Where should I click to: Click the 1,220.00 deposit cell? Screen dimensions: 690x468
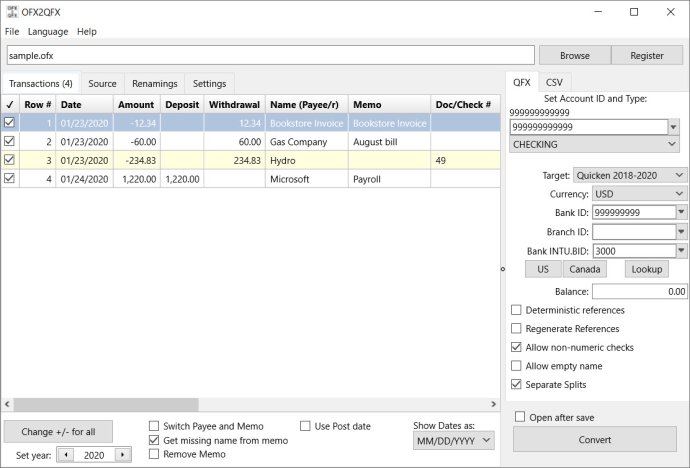pyautogui.click(x=182, y=179)
